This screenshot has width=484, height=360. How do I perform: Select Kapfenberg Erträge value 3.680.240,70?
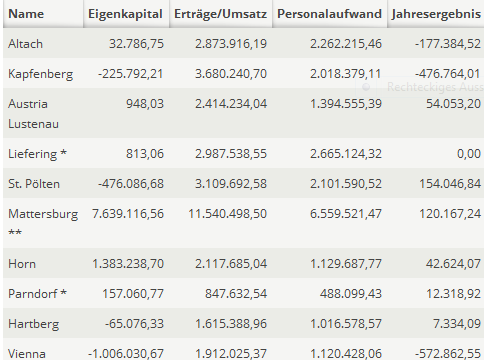231,74
